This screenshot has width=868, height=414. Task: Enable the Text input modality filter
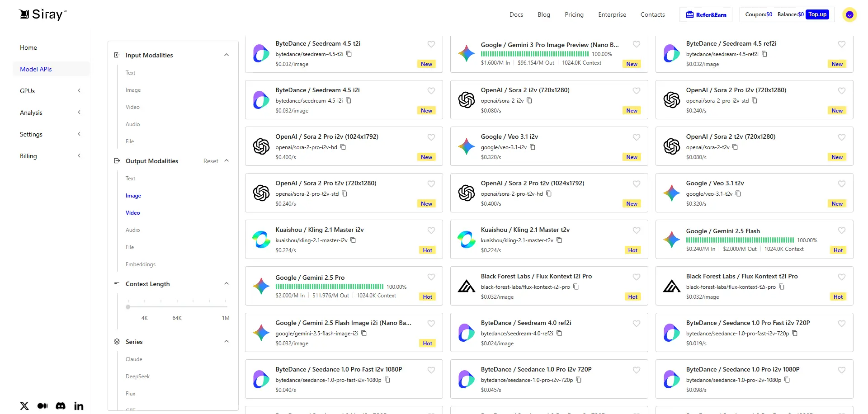click(131, 73)
